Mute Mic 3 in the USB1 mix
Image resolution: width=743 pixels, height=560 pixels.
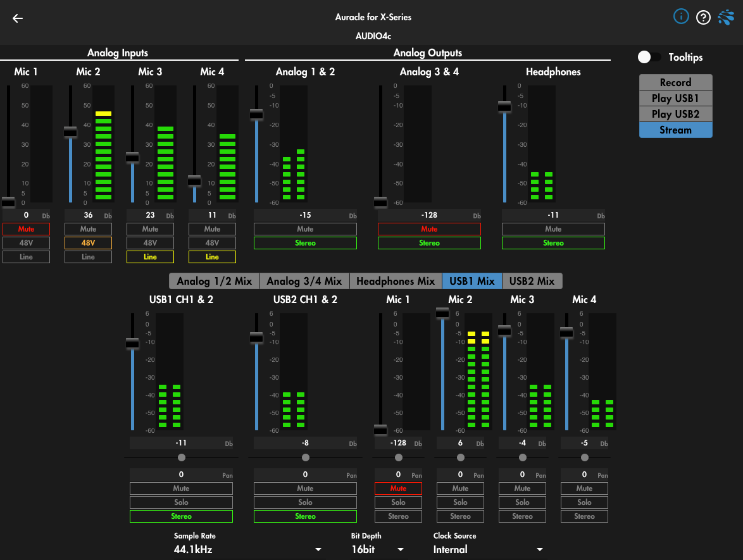pyautogui.click(x=522, y=488)
